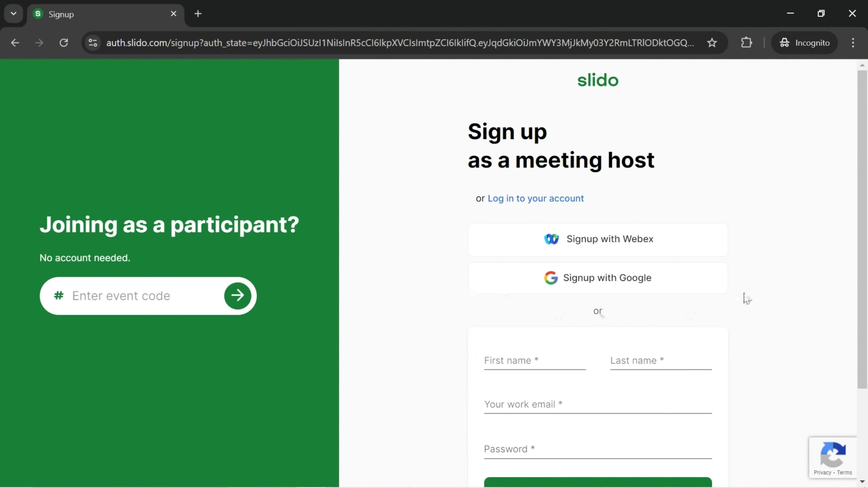Click the Password input field
868x488 pixels.
click(x=598, y=449)
